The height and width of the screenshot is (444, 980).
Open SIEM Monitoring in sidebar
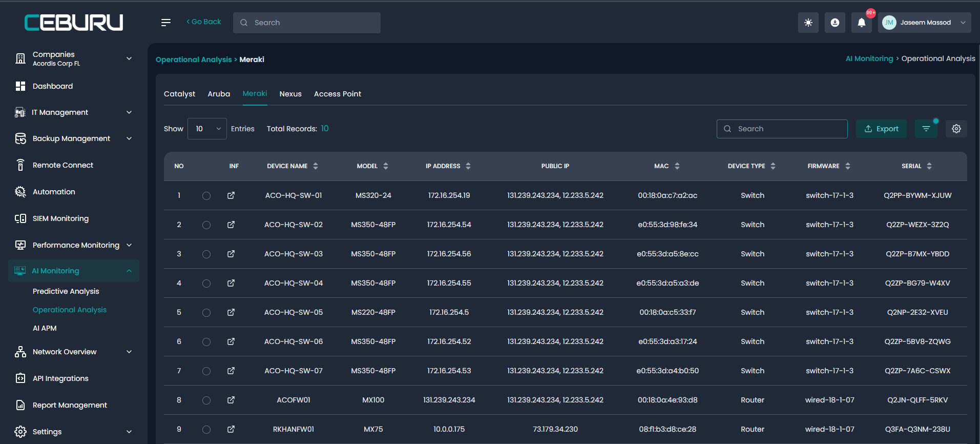[60, 218]
